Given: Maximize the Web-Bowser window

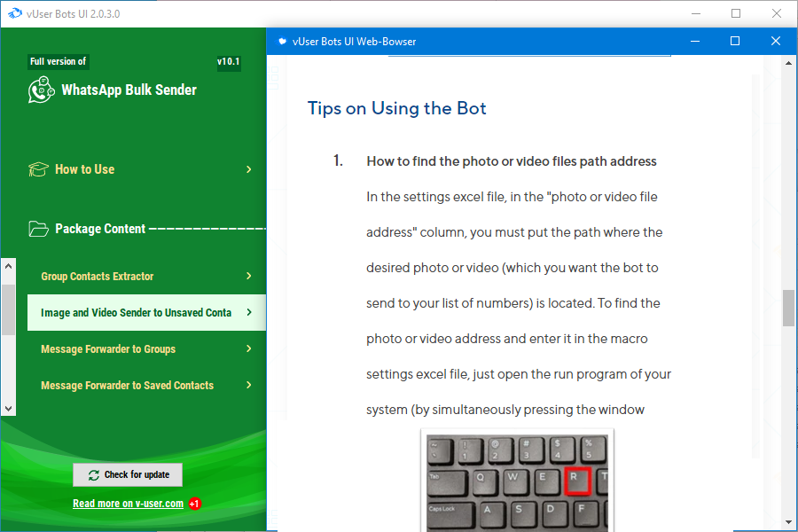Looking at the screenshot, I should click(x=735, y=42).
